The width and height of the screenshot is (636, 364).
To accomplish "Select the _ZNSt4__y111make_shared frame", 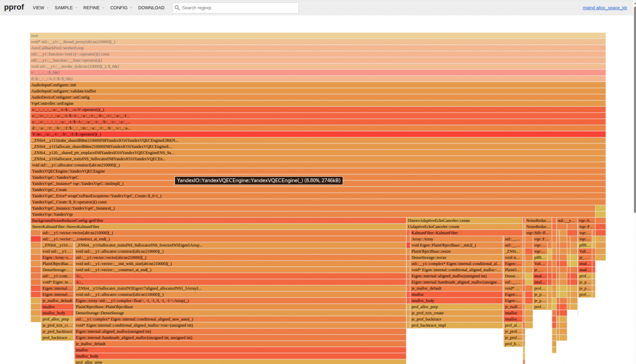I will click(318, 140).
